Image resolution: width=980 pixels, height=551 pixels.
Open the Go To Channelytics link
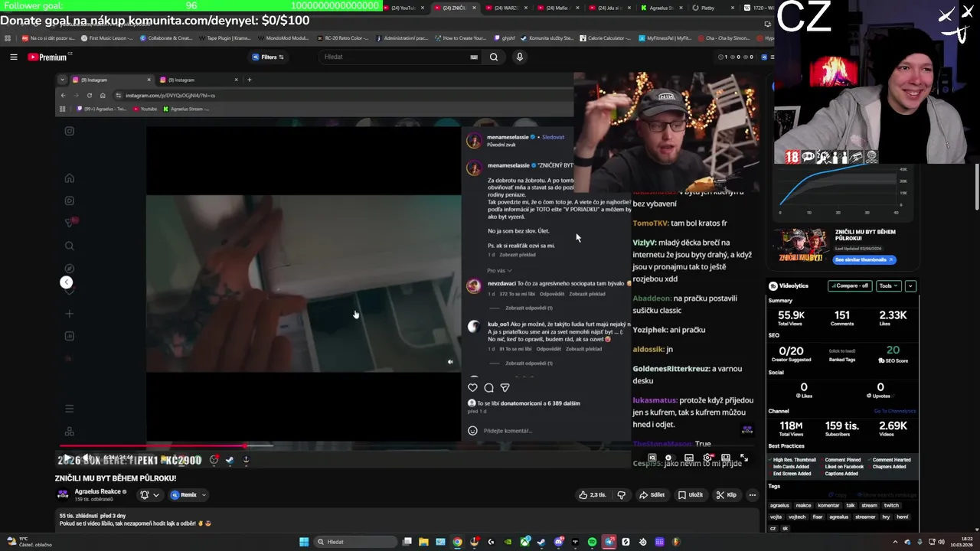[x=894, y=411]
